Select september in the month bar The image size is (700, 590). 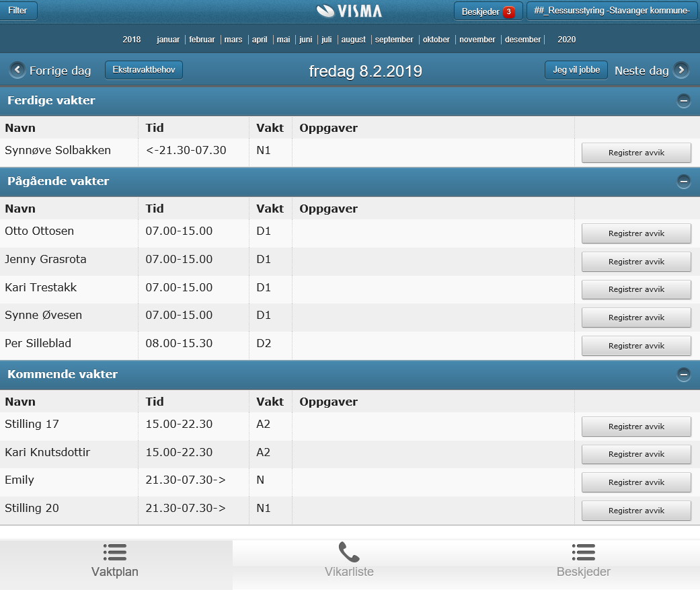394,40
